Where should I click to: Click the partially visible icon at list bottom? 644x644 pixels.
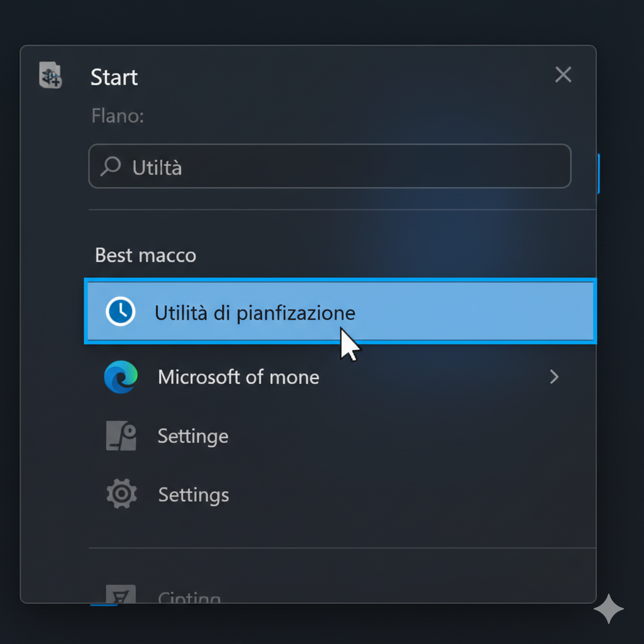point(121,595)
